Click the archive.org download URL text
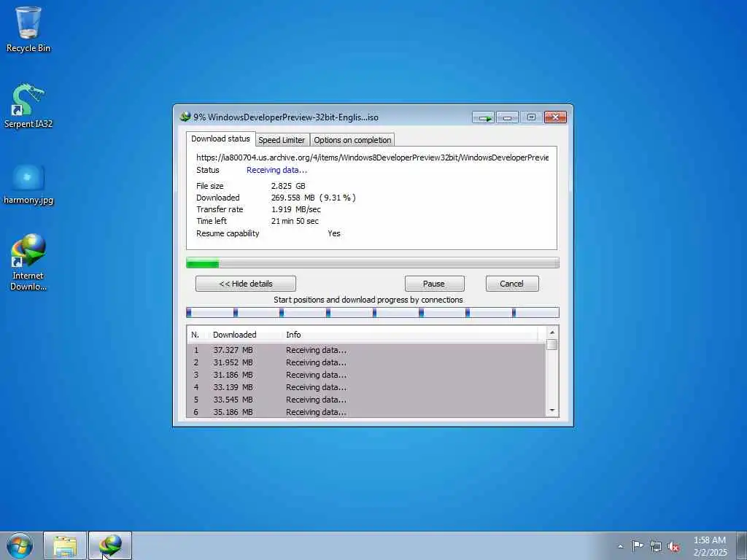The height and width of the screenshot is (560, 747). tap(373, 157)
